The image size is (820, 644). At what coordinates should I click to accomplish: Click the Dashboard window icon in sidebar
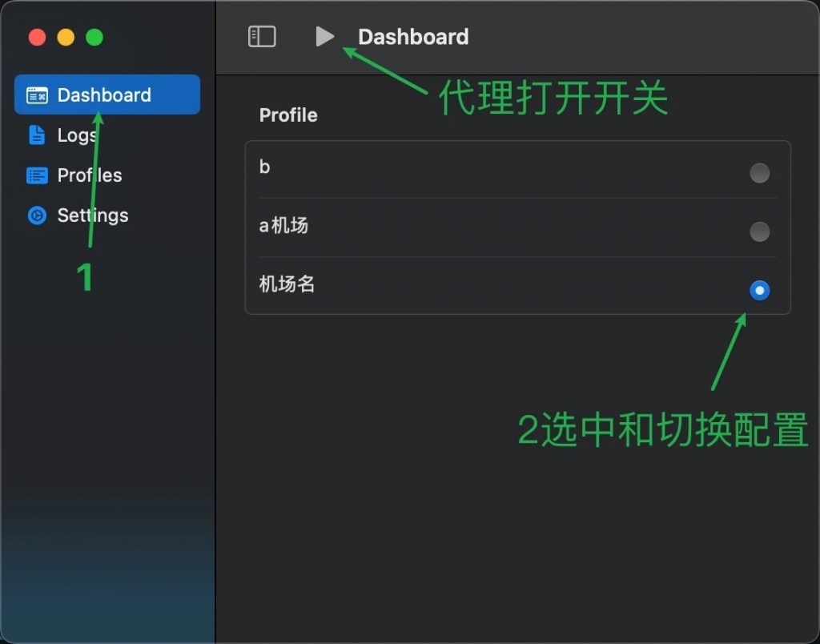[37, 95]
